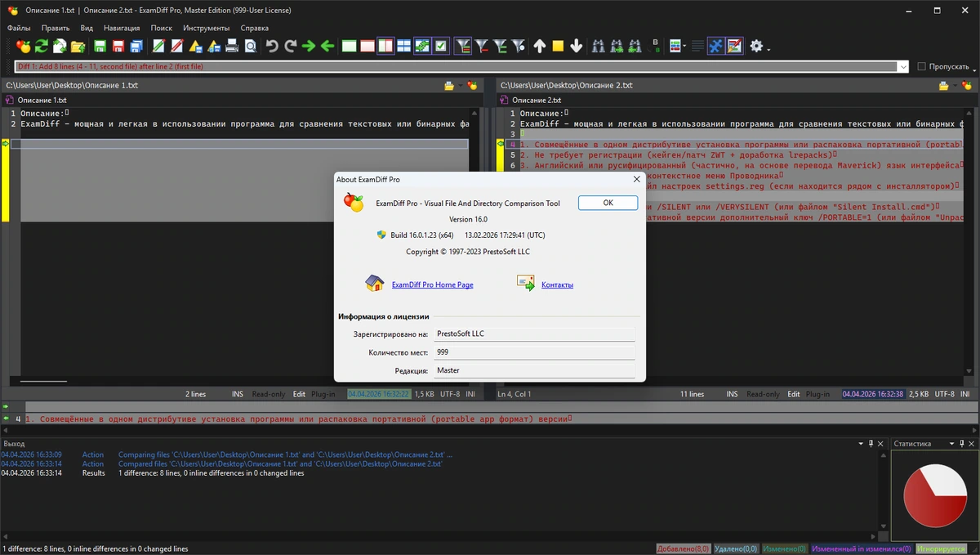Toggle the Пропускать checkbox

click(921, 66)
